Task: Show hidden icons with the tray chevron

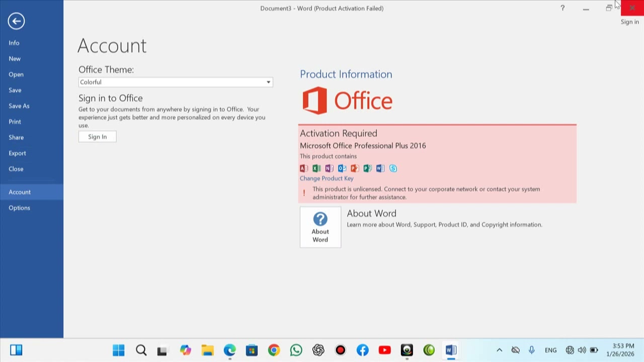Action: (499, 350)
